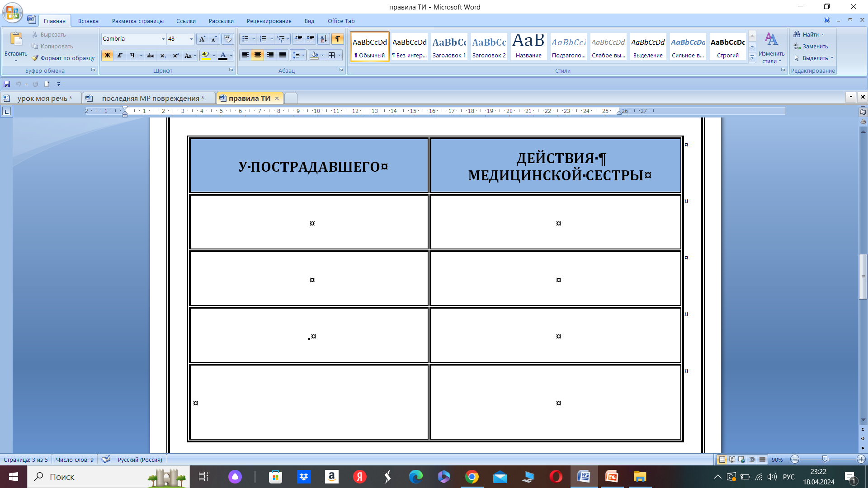Toggle Align Right

(270, 55)
